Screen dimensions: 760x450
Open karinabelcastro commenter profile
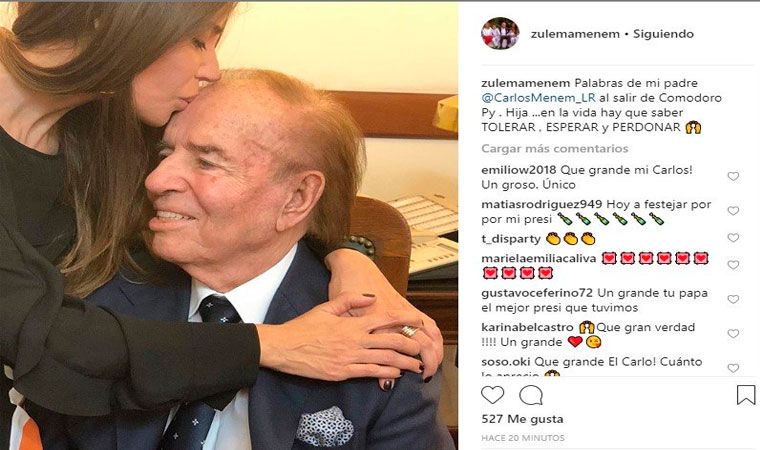(x=527, y=327)
